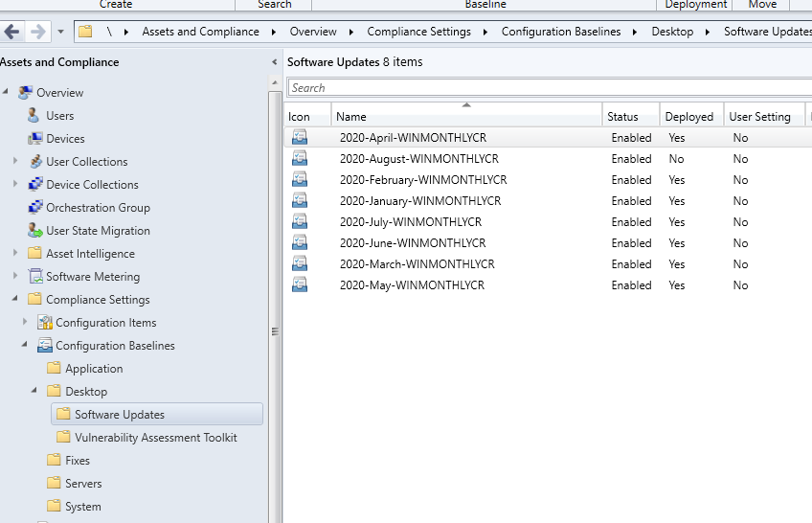812x523 pixels.
Task: Sort list by the Deployed column
Action: click(x=689, y=117)
